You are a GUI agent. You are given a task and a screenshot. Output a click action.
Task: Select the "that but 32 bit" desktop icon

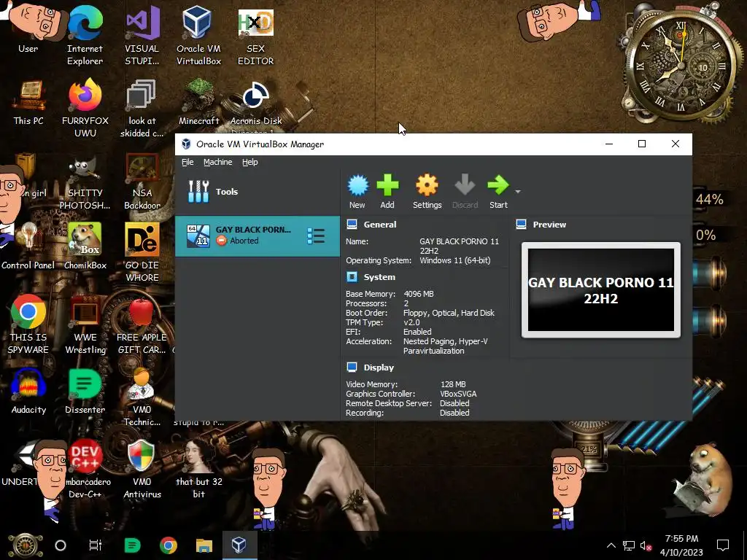pyautogui.click(x=198, y=469)
